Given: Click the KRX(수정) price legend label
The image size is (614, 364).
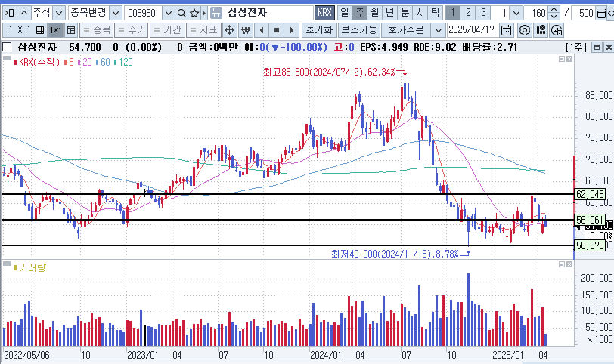Looking at the screenshot, I should 36,62.
